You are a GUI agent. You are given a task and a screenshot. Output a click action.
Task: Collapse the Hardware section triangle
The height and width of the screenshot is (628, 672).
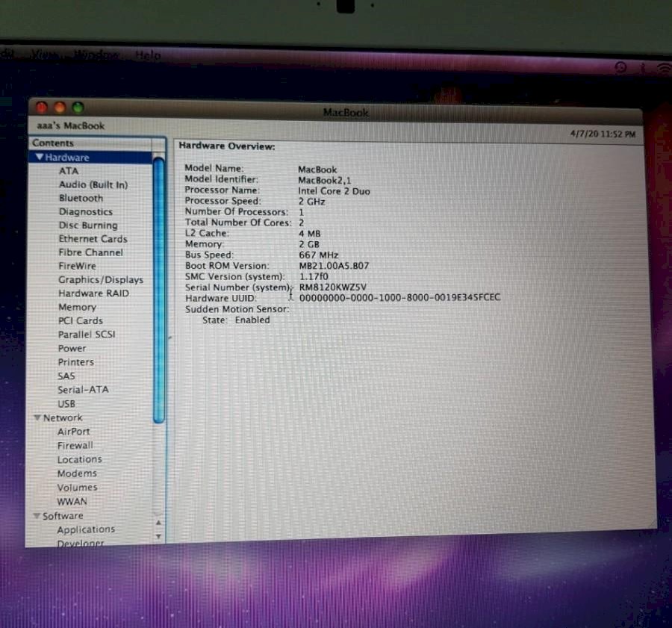[x=40, y=157]
